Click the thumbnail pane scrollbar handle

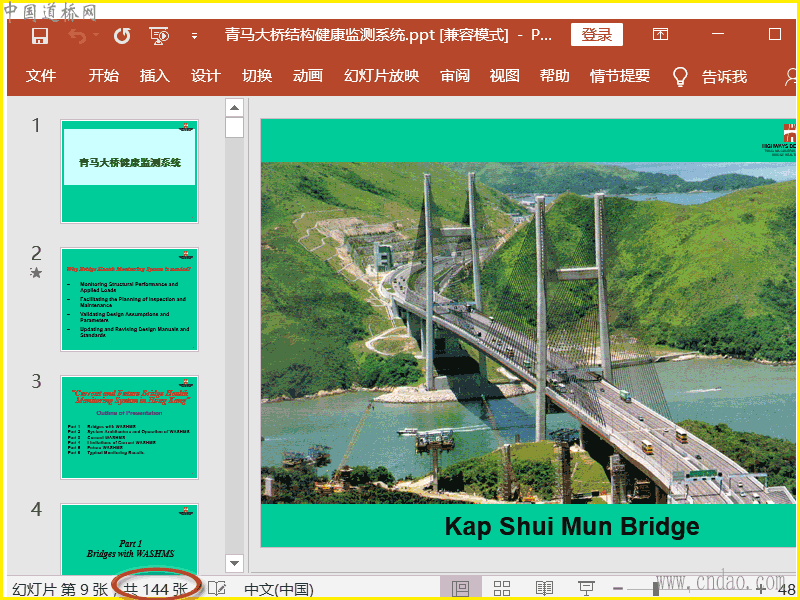pyautogui.click(x=234, y=128)
